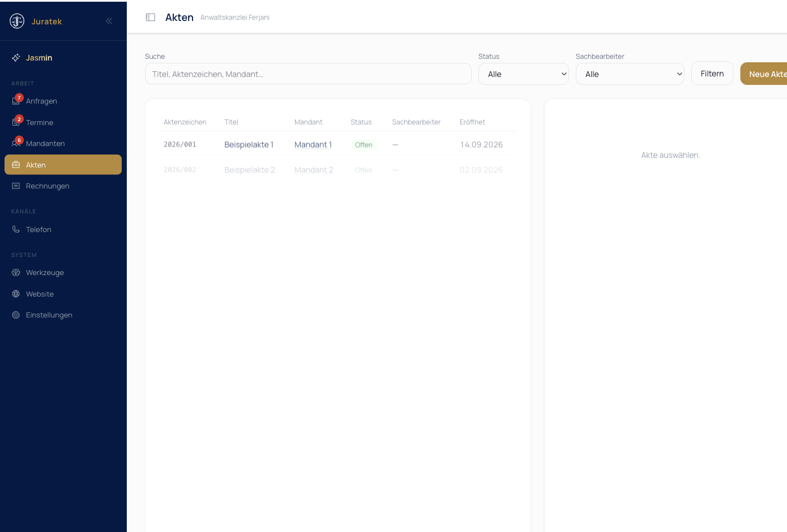Toggle the sidebar panel icon beside Akten title
The image size is (787, 532).
(151, 17)
